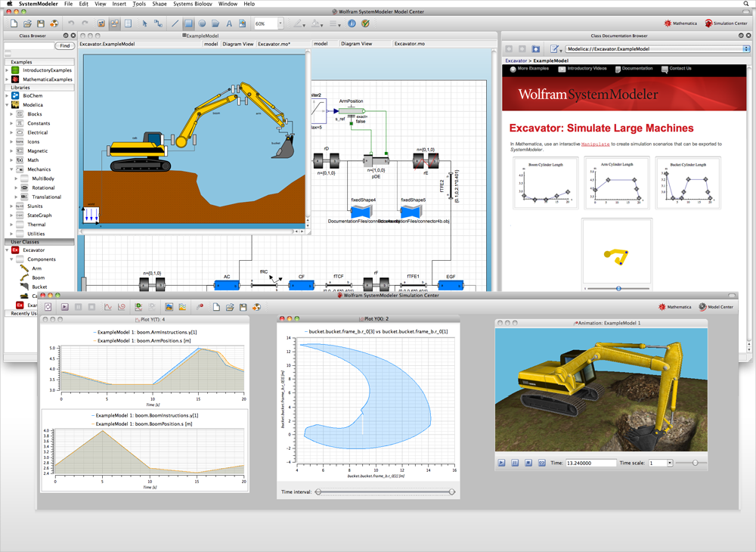Click the Excavator breadcrumb link
The image size is (756, 552).
point(516,60)
